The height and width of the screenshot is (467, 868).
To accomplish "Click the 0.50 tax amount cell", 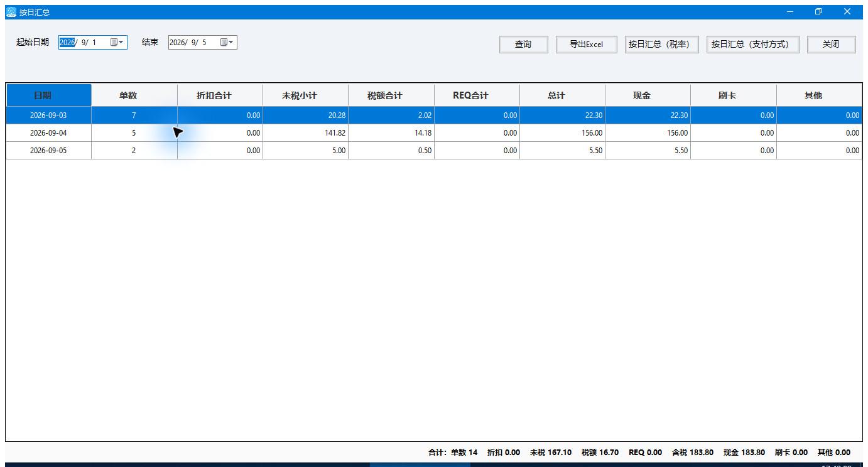I will click(x=391, y=151).
